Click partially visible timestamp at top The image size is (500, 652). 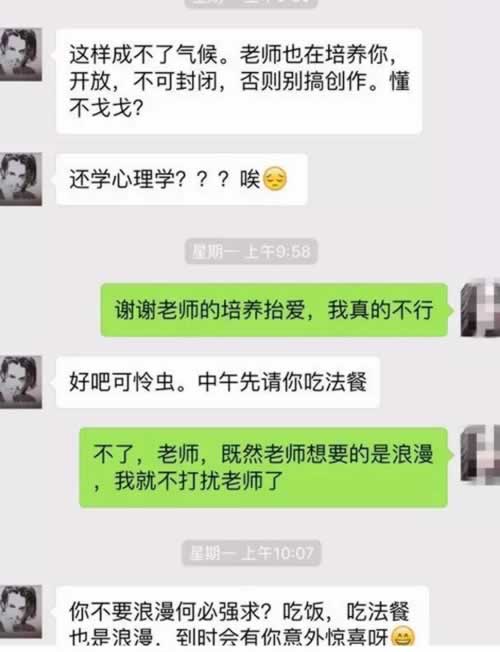click(251, 3)
